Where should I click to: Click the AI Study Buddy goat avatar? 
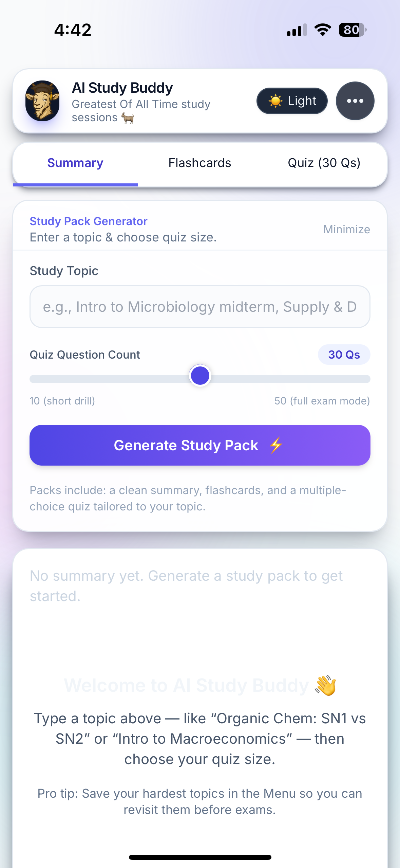[42, 101]
